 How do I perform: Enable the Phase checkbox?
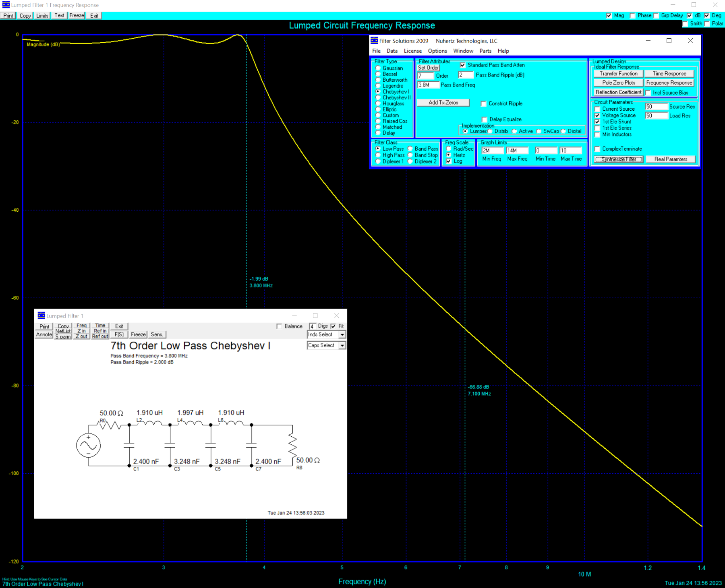[x=633, y=16]
